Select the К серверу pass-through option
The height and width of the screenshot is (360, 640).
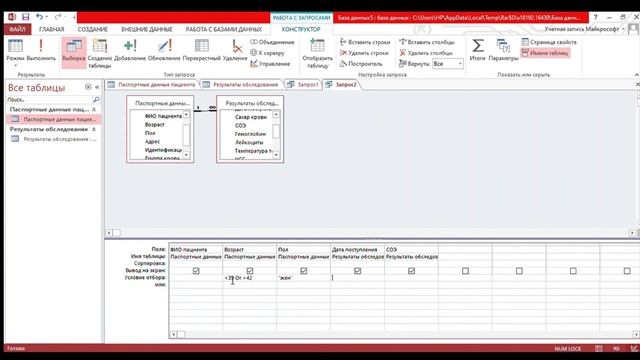point(267,53)
